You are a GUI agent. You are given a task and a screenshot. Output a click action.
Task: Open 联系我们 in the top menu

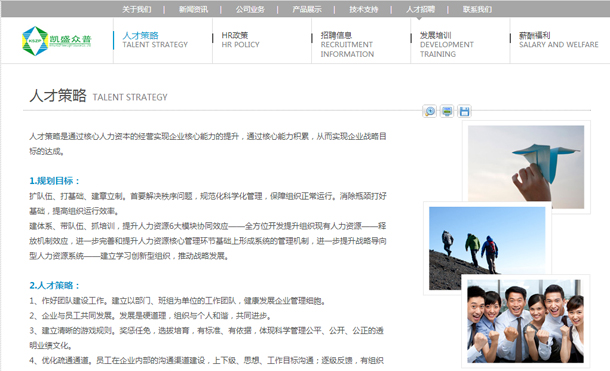(x=477, y=9)
